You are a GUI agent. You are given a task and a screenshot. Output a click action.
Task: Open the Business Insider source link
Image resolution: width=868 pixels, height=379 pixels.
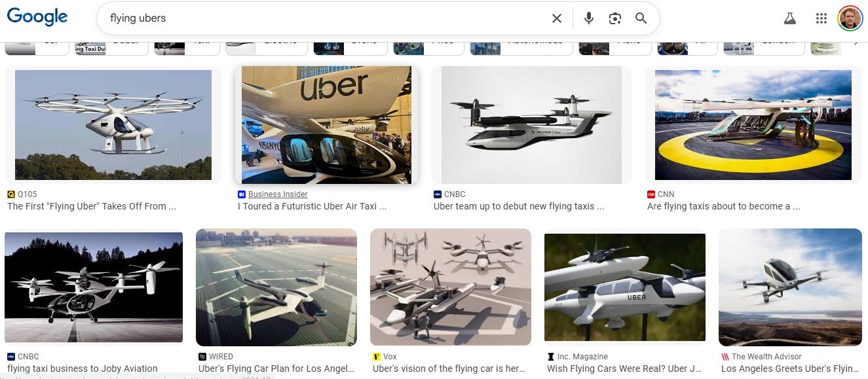click(278, 194)
